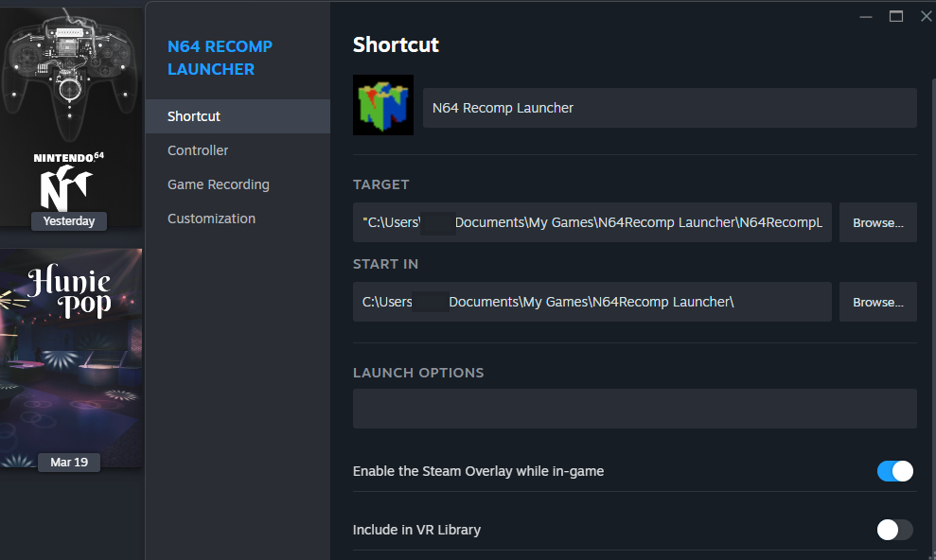Open the Controller settings tab
The image size is (936, 560).
238,150
